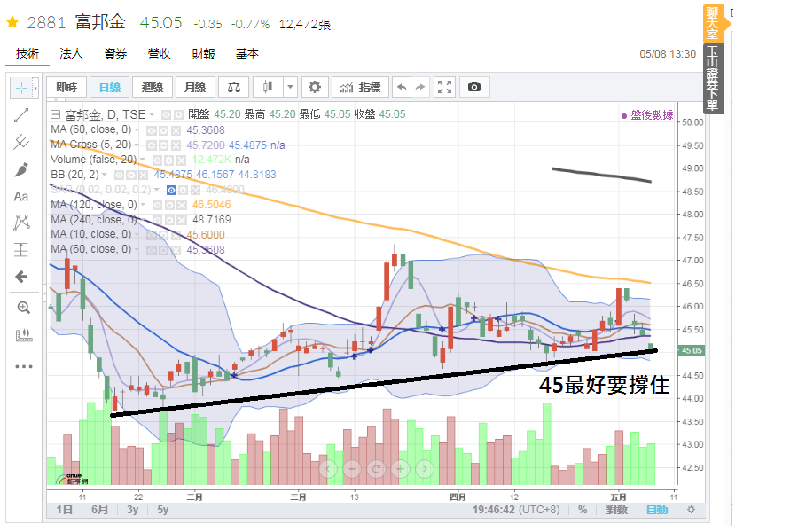The width and height of the screenshot is (798, 532).
Task: Click the candlestick chart style icon
Action: pos(268,87)
